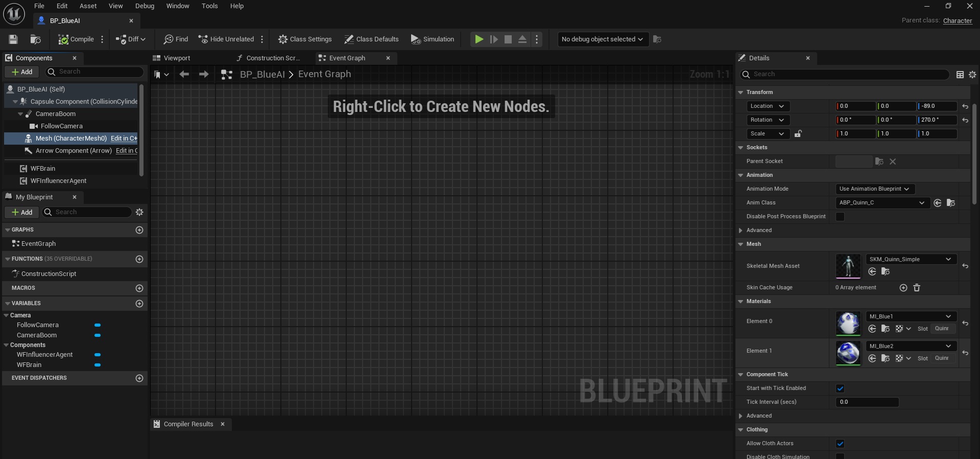
Task: Uncheck Allow Cloth Actors checkbox
Action: click(x=840, y=444)
